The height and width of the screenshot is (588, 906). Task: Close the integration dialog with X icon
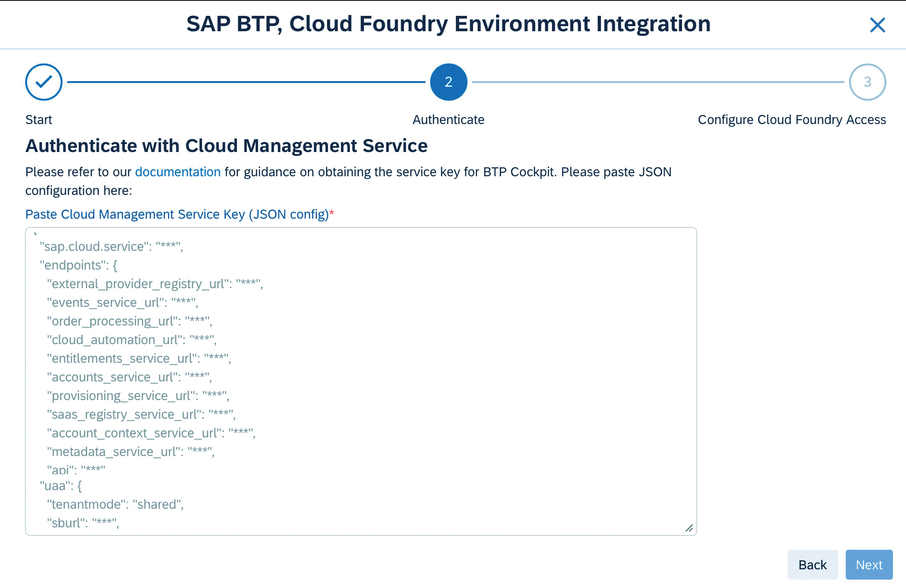point(878,25)
